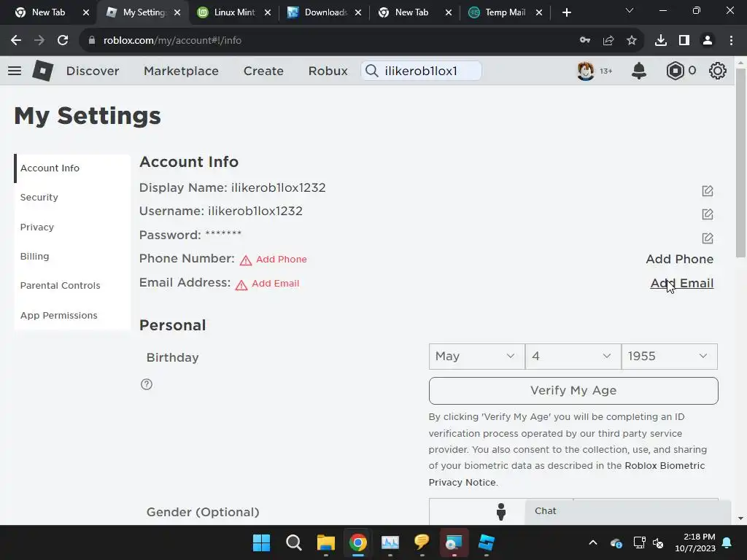Screen dimensions: 747x560
Task: Toggle the browser side panel icon
Action: pyautogui.click(x=684, y=41)
